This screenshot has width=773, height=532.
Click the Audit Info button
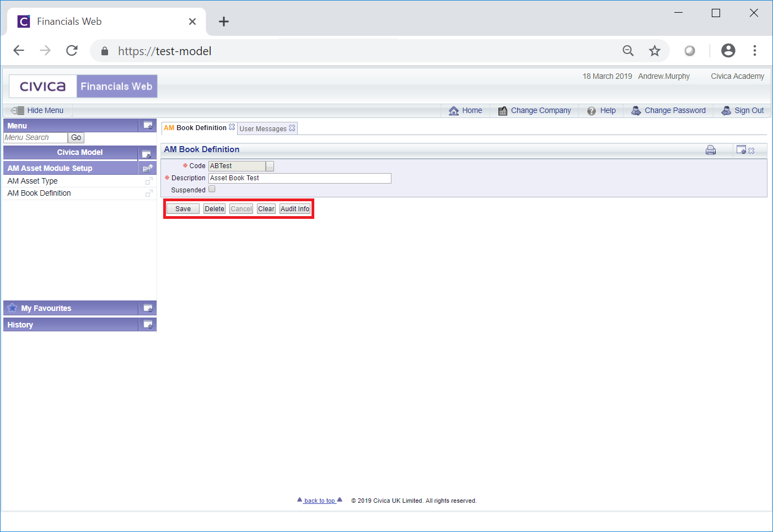pyautogui.click(x=295, y=209)
